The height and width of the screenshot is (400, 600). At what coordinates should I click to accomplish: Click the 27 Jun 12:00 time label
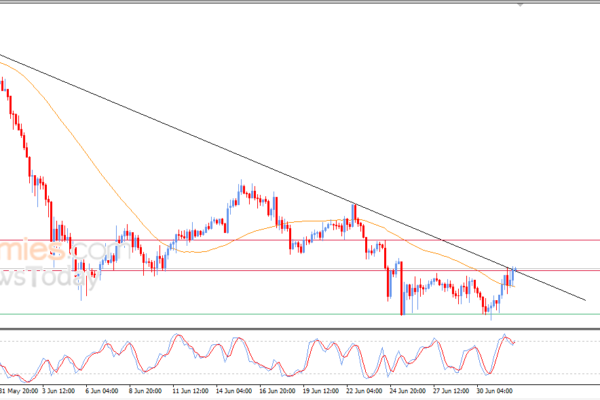tap(451, 391)
